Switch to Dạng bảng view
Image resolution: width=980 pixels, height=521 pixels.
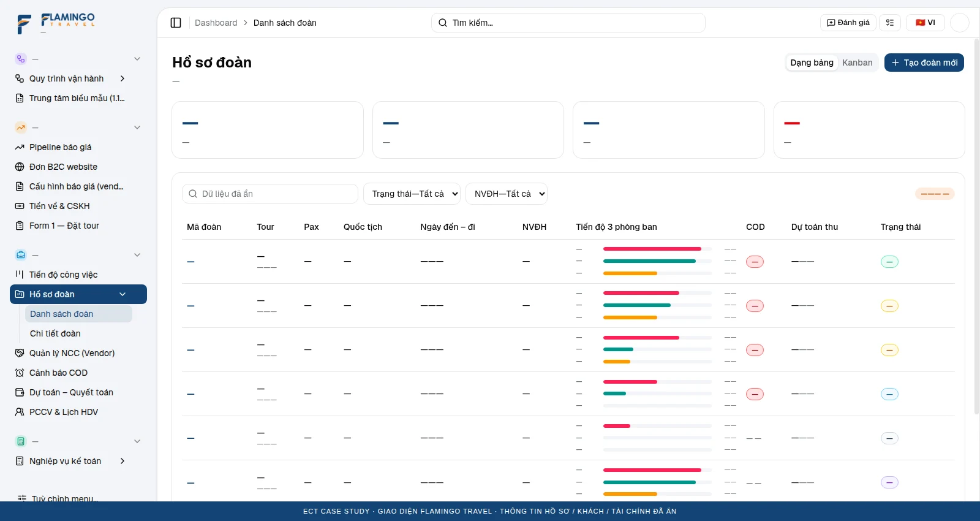pyautogui.click(x=812, y=63)
